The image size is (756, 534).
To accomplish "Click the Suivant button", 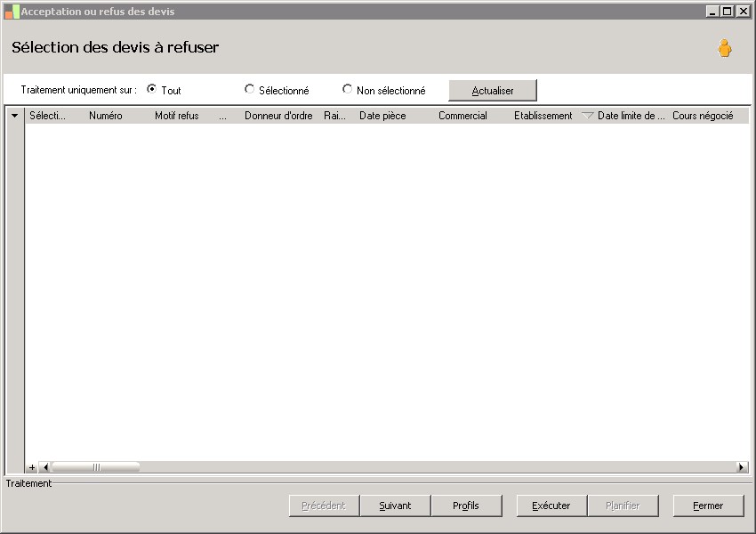I will (x=395, y=506).
